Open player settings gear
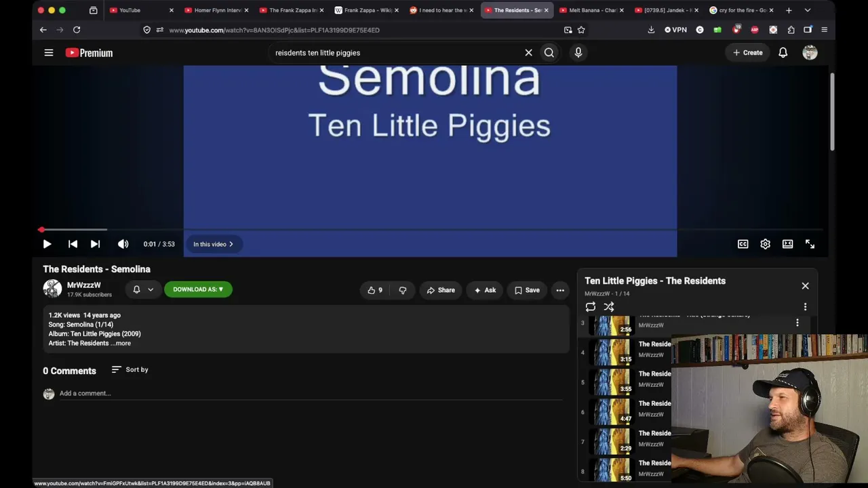Screen dimensions: 868x488 [x=766, y=244]
